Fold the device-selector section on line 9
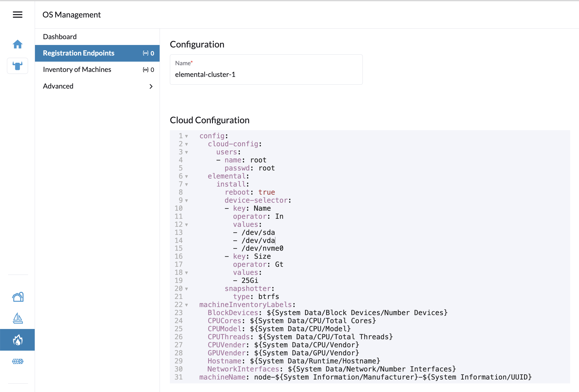579x392 pixels. pyautogui.click(x=187, y=201)
